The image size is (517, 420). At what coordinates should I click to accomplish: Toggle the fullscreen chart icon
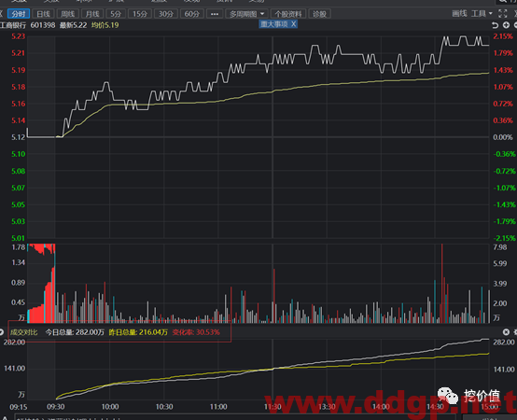point(502,13)
